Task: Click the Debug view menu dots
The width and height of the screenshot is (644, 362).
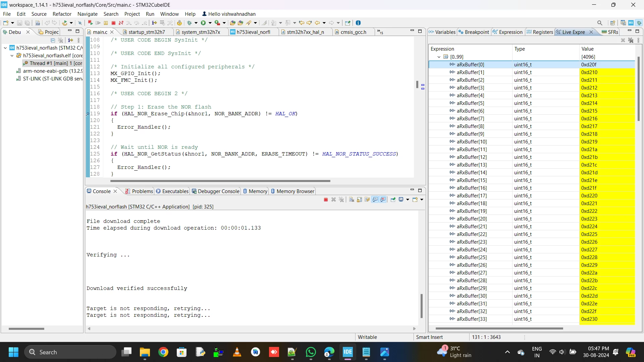Action: (x=79, y=40)
